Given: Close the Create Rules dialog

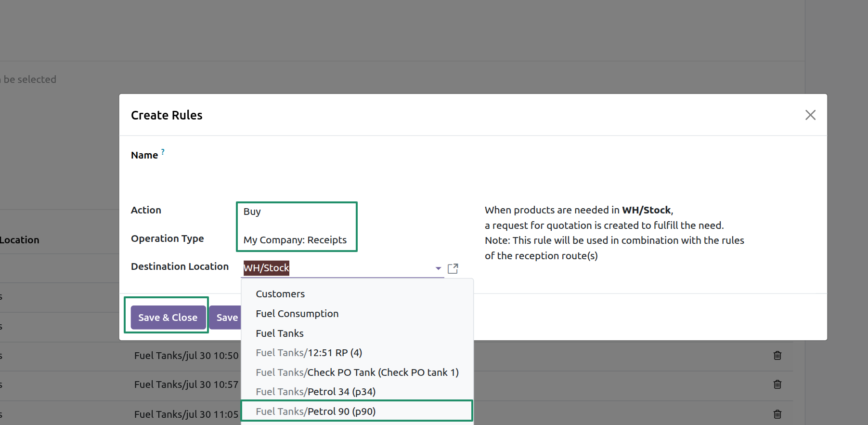Looking at the screenshot, I should [x=810, y=115].
